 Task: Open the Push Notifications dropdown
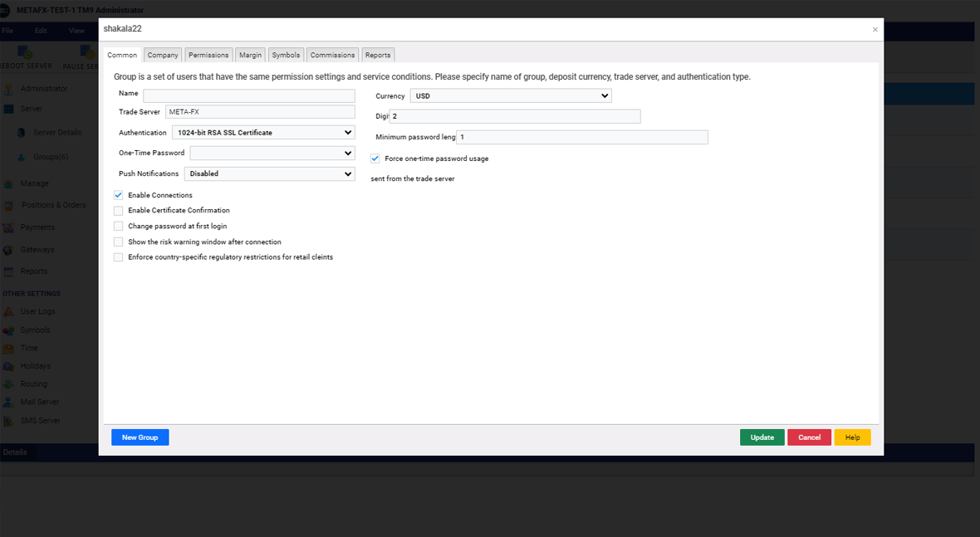(269, 173)
